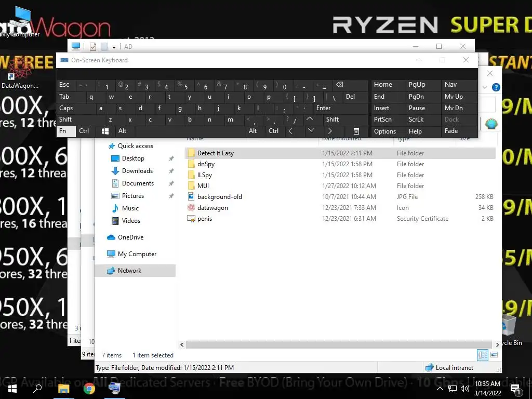Go to Desktop in navigation pane
This screenshot has width=532, height=399.
point(133,158)
